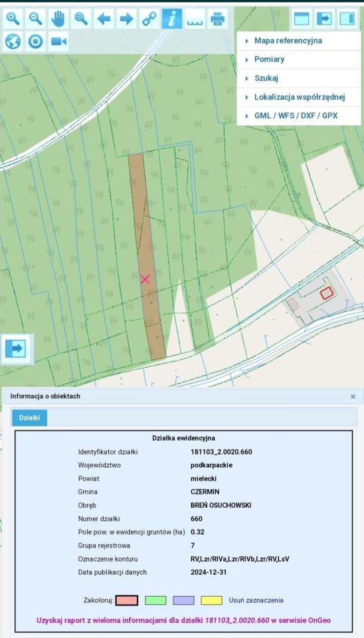Image resolution: width=364 pixels, height=638 pixels.
Task: Activate the pan hand tool
Action: pos(58,19)
